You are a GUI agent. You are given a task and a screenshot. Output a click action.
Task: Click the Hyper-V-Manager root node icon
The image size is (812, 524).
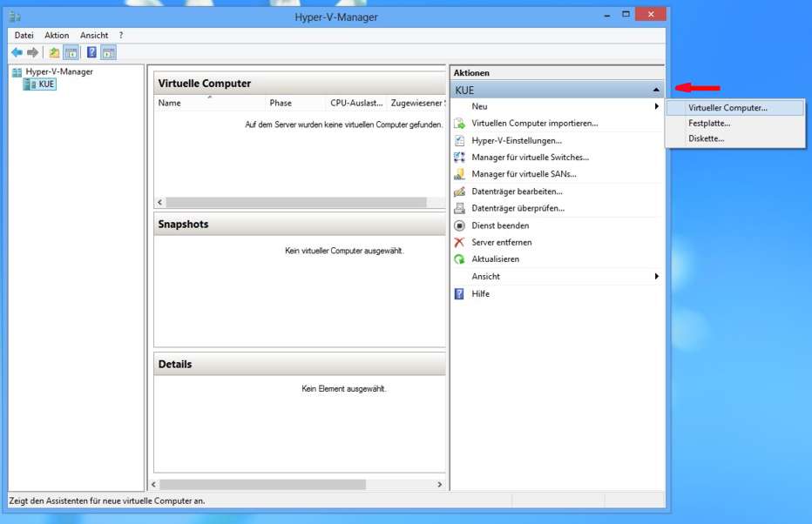pyautogui.click(x=17, y=72)
